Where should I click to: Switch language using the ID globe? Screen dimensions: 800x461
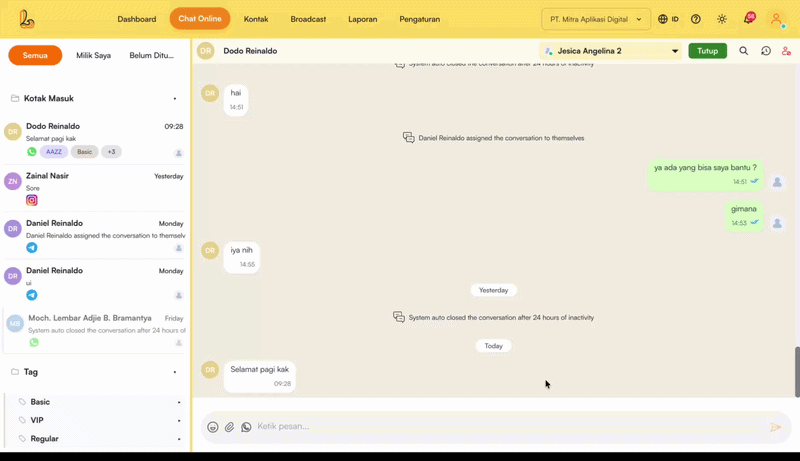click(x=668, y=19)
